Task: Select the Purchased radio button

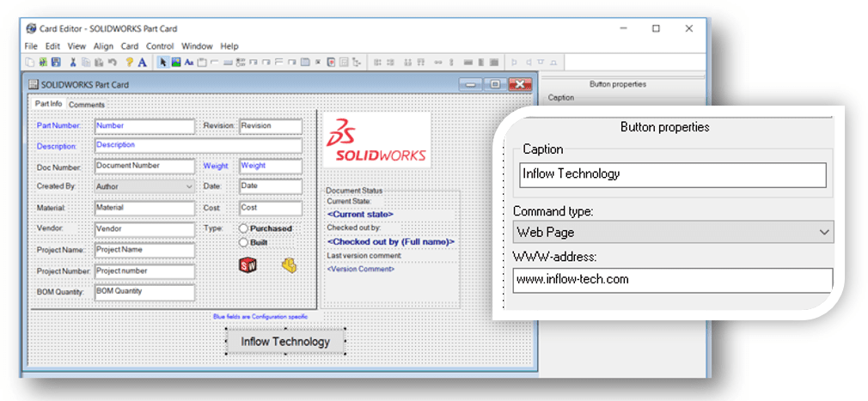Action: tap(243, 228)
